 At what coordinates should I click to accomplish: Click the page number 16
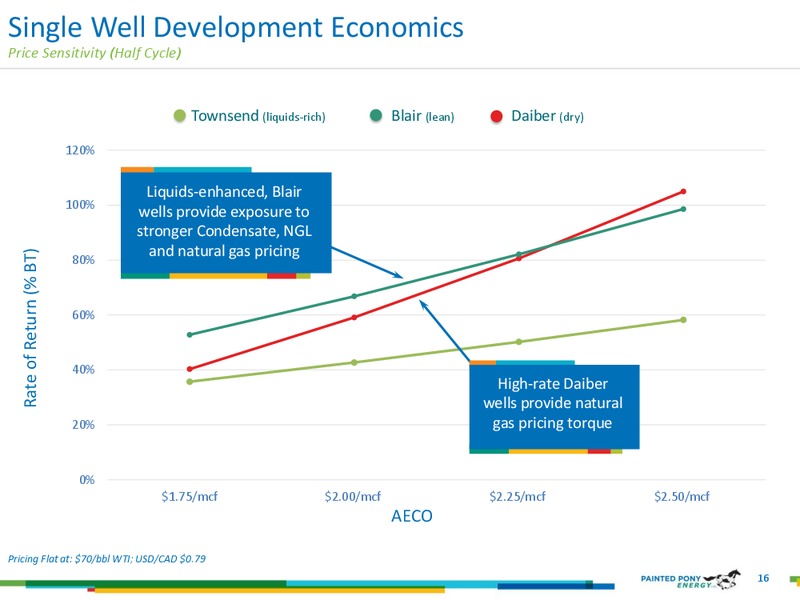coord(763,578)
